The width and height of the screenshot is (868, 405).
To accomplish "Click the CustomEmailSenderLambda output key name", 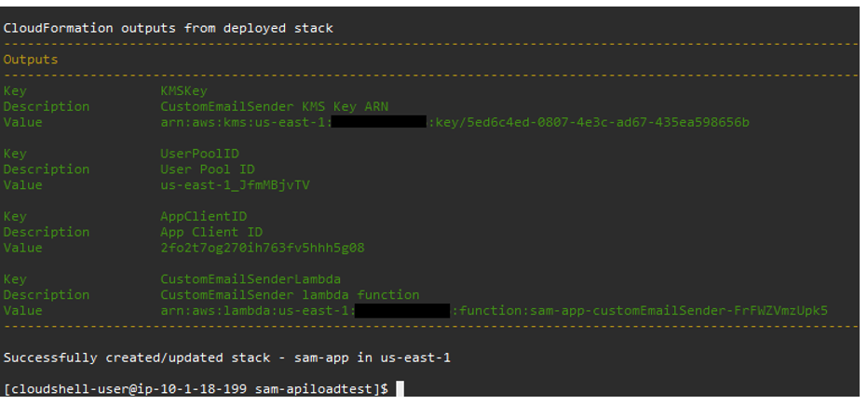I will click(251, 279).
